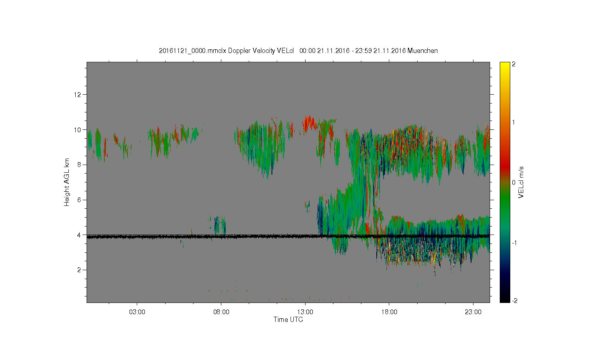607x364 pixels.
Task: Click the 'VELcl m/s' colorbar label
Action: click(521, 182)
